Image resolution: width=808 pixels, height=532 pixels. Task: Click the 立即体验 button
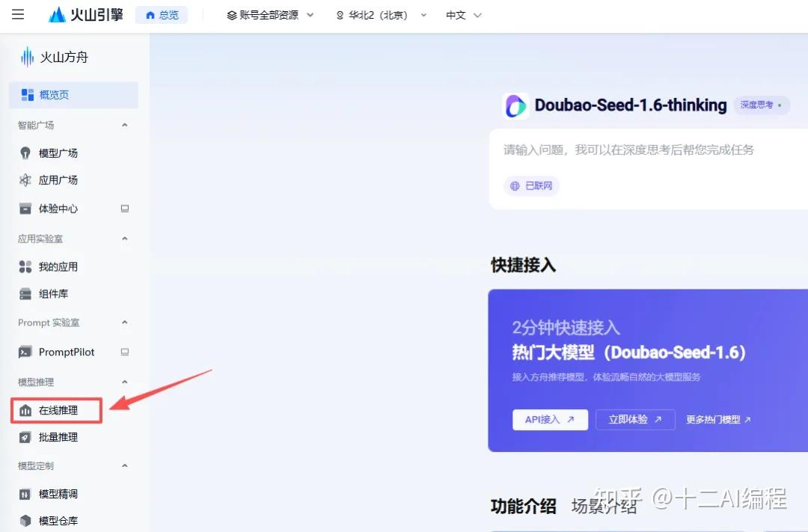click(635, 420)
